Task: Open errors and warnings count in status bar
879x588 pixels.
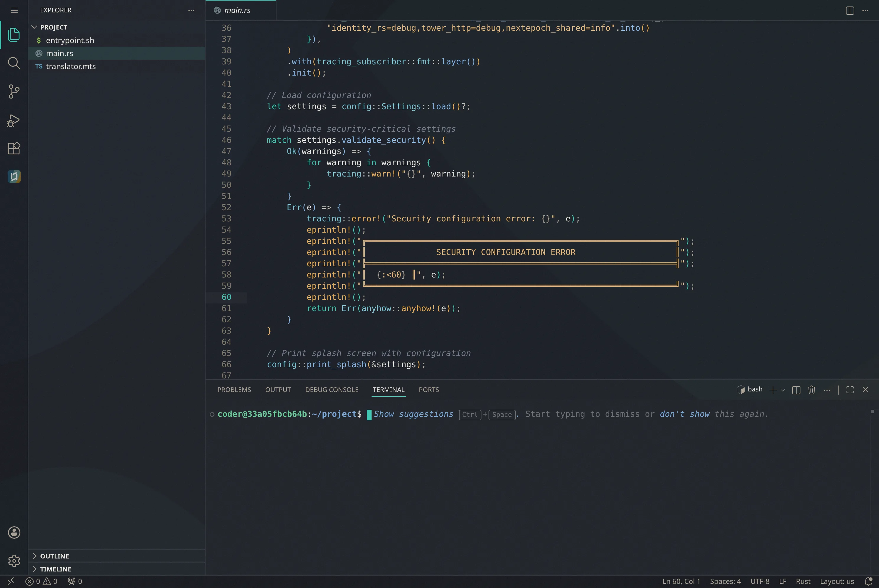Action: 41,581
